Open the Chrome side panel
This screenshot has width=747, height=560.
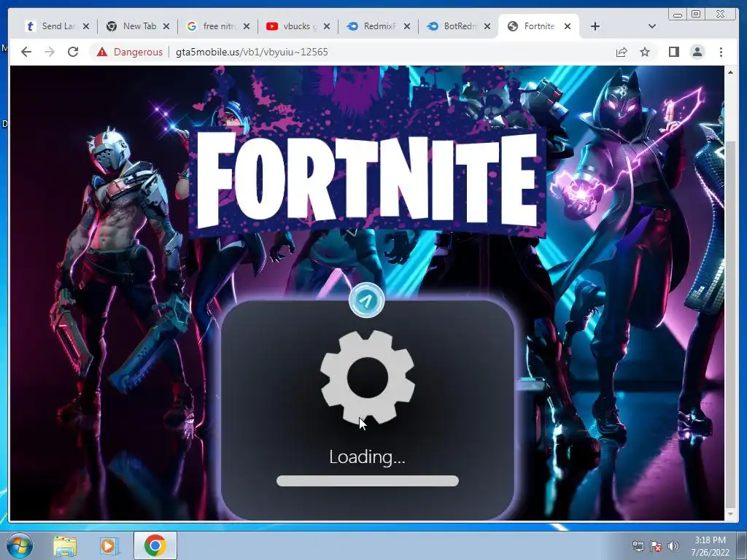point(673,52)
